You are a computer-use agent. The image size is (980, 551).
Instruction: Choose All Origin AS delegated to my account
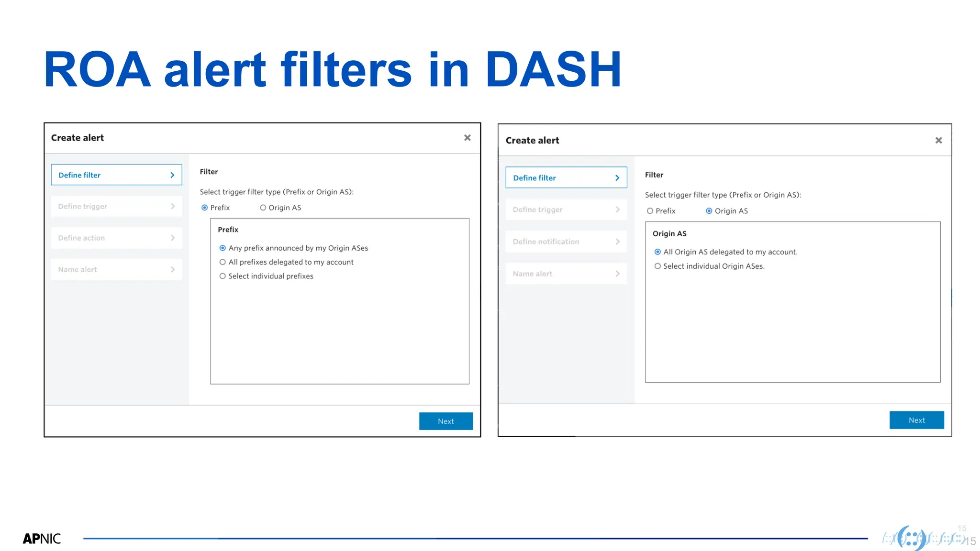click(x=657, y=252)
